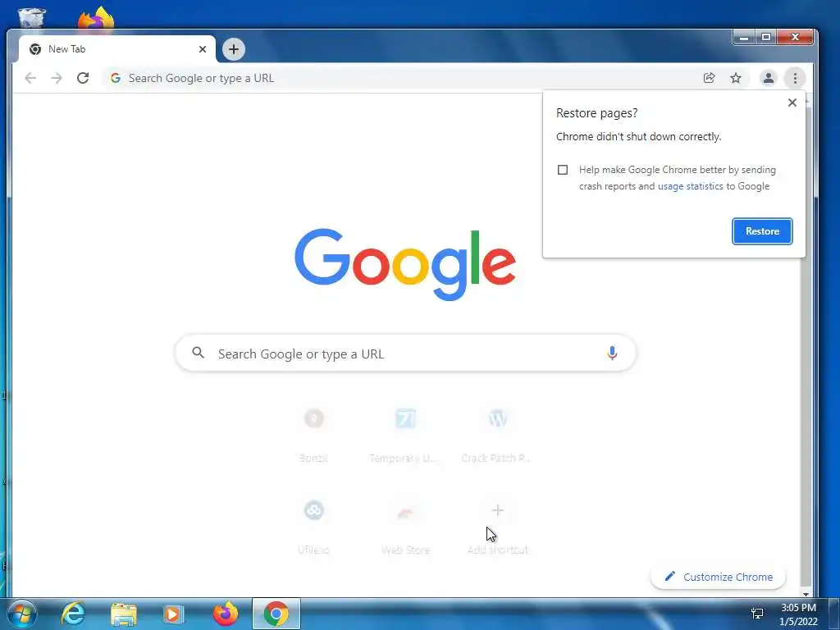
Task: Enable sending crash reports checkbox
Action: click(x=563, y=170)
